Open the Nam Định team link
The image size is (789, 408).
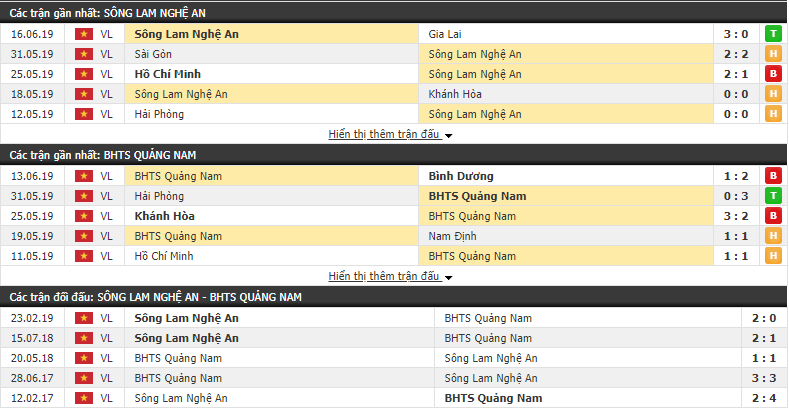452,236
